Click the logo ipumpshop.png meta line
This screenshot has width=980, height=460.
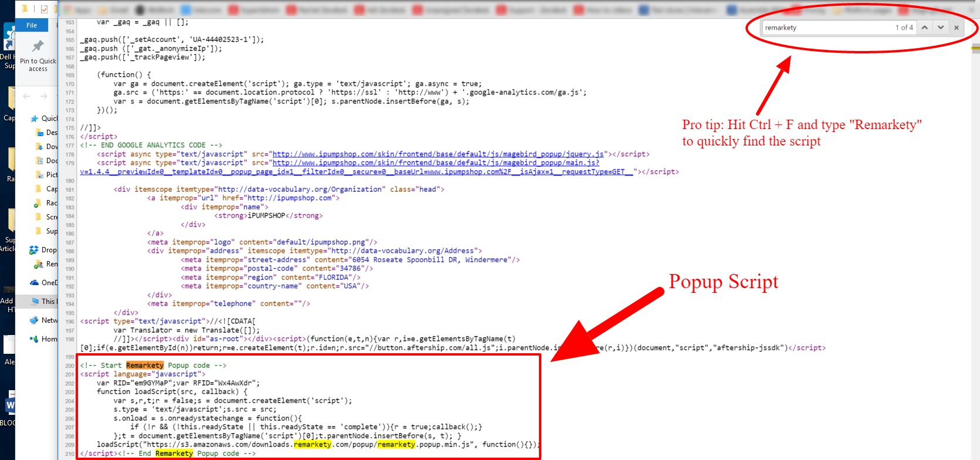pyautogui.click(x=262, y=242)
